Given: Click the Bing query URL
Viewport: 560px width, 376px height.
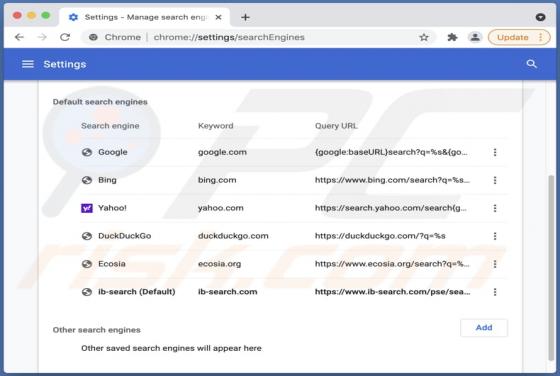Looking at the screenshot, I should click(392, 180).
